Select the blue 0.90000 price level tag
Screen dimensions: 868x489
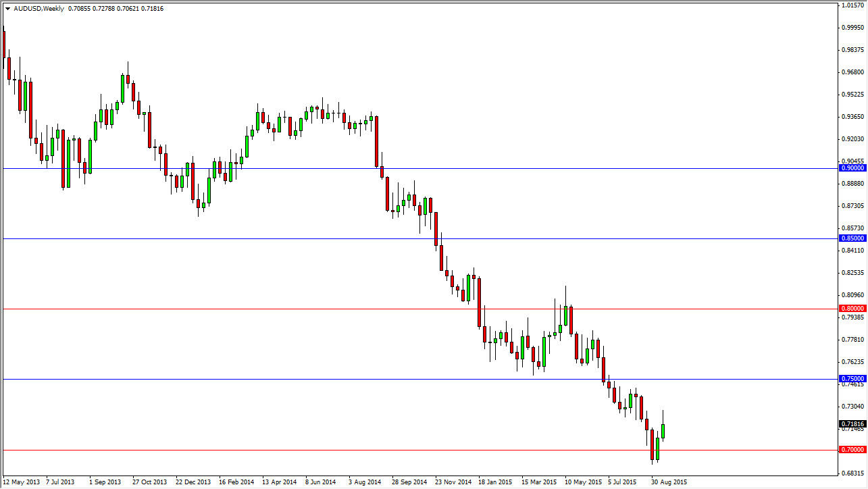coord(852,168)
